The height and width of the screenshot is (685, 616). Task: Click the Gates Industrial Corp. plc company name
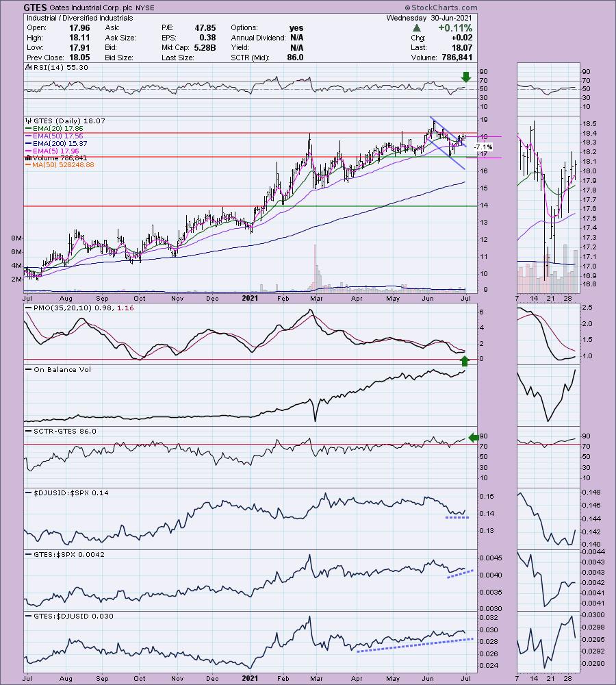pos(92,8)
